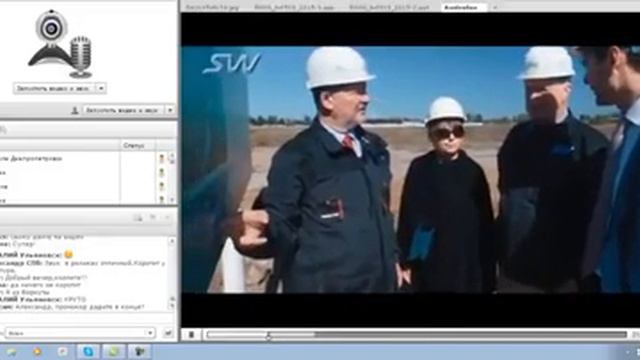This screenshot has width=640, height=360.
Task: Click the orange taskbar icon
Action: [x=37, y=351]
